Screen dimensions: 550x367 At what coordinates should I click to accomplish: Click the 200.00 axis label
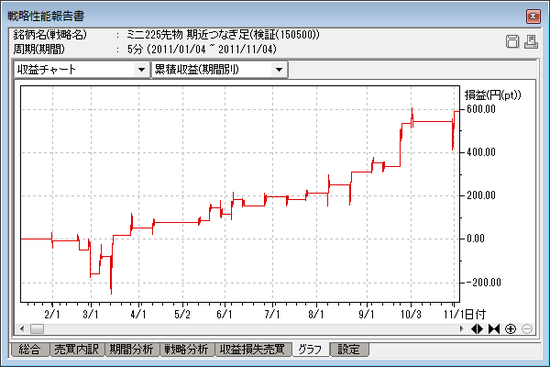tap(481, 195)
